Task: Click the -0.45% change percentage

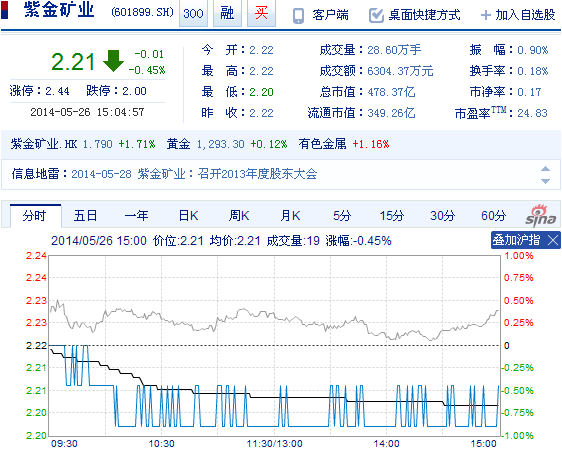Action: [x=147, y=70]
